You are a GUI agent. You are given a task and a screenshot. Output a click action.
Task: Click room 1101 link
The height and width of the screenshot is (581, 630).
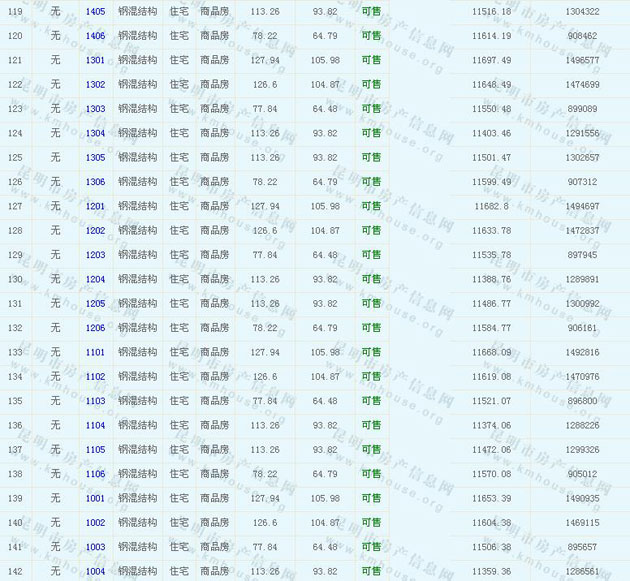95,352
